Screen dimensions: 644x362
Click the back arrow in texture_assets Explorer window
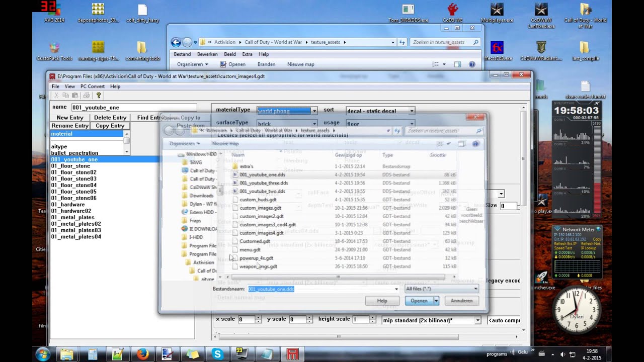(176, 42)
